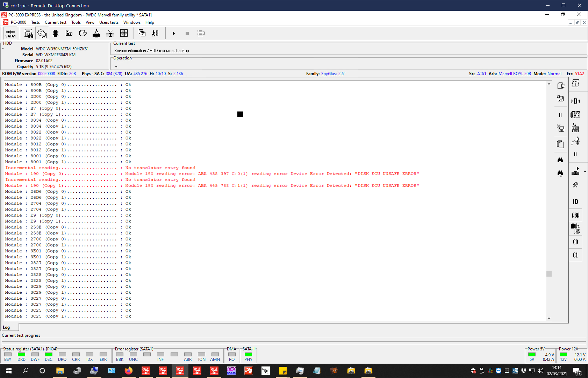The width and height of the screenshot is (588, 378).
Task: Toggle the power switch circuit icon
Action: [575, 141]
